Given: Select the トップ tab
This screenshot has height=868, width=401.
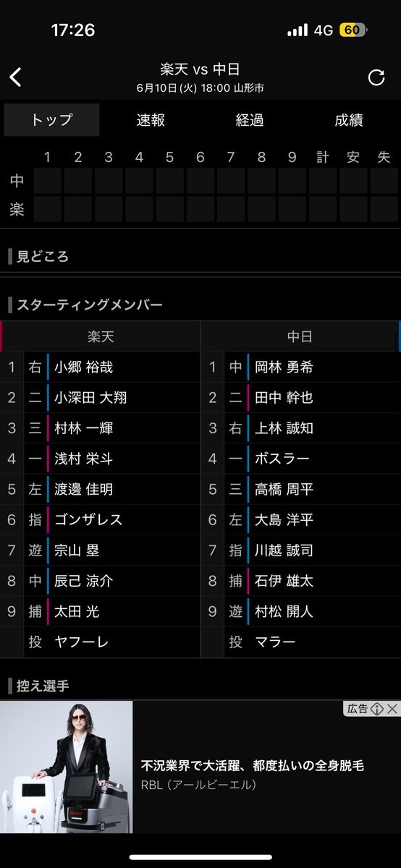Looking at the screenshot, I should 51,120.
